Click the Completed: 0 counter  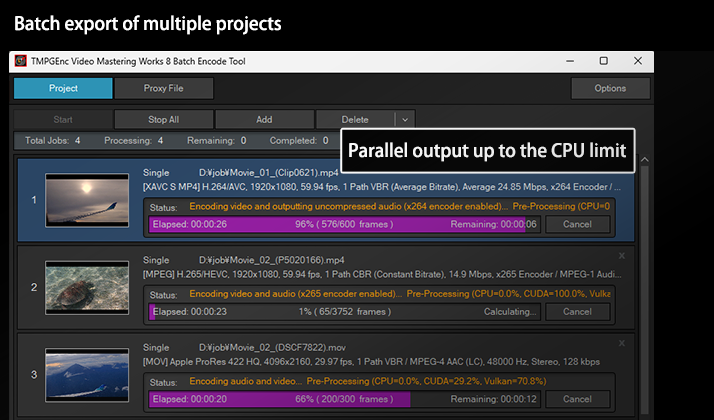tap(299, 141)
